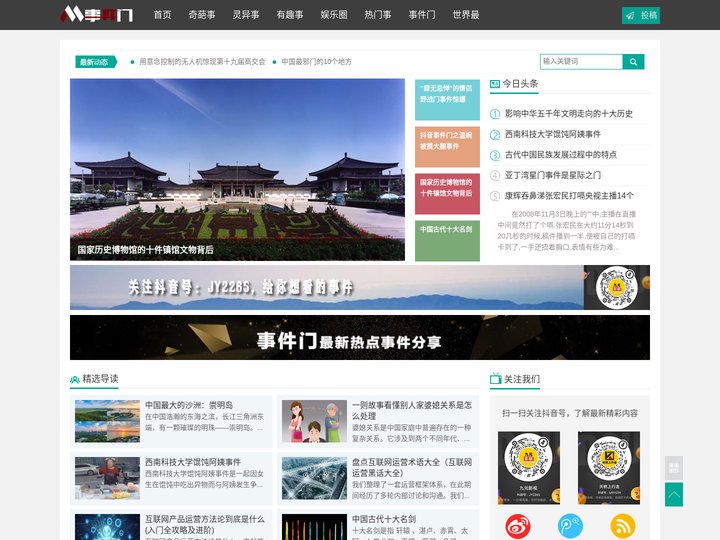Open the 奇葩事 menu item
The image size is (720, 540).
click(202, 15)
